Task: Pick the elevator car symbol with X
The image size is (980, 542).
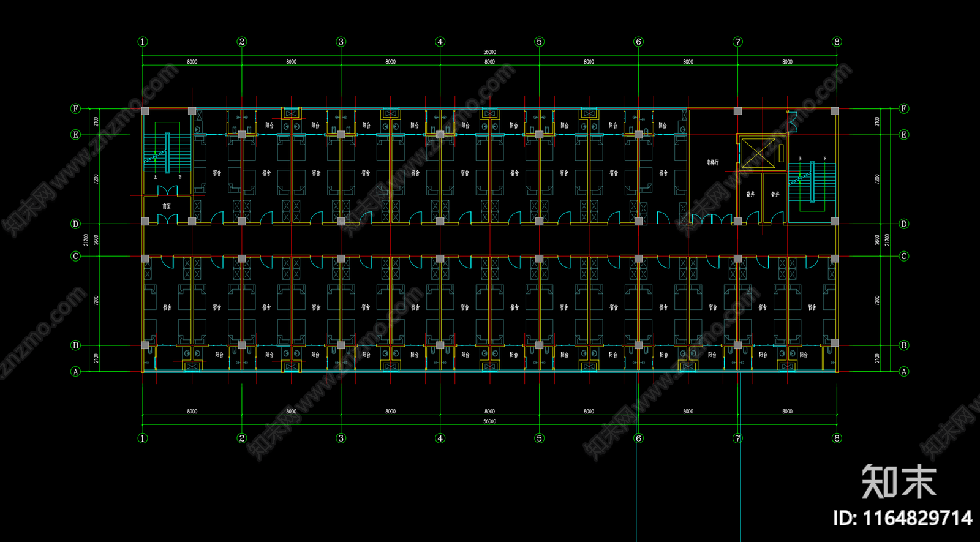Action: pos(758,153)
